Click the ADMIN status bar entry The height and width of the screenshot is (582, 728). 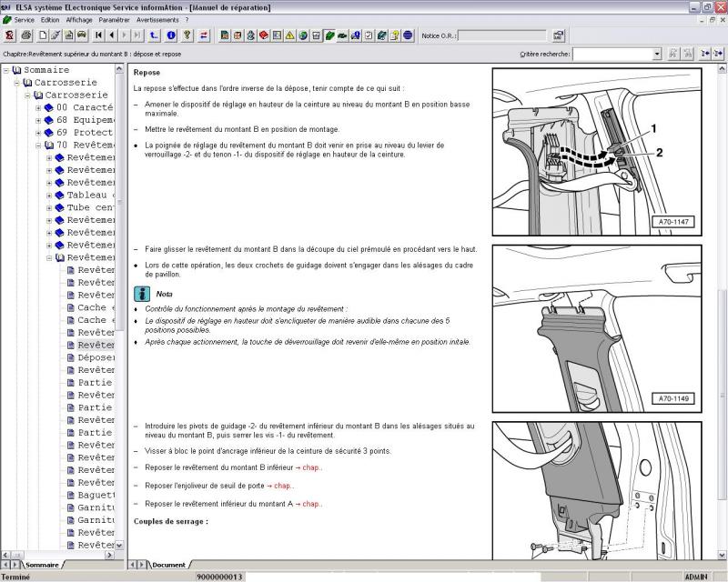(x=696, y=577)
